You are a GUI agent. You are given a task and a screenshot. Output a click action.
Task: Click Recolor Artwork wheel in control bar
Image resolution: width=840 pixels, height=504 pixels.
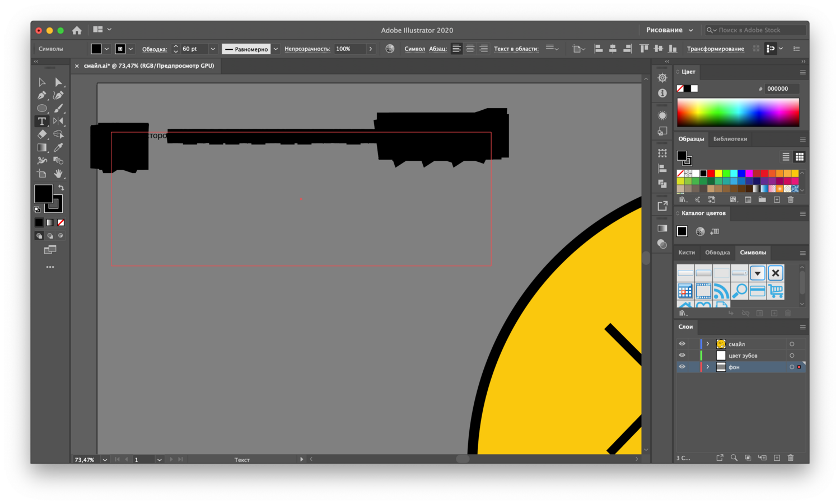click(390, 49)
